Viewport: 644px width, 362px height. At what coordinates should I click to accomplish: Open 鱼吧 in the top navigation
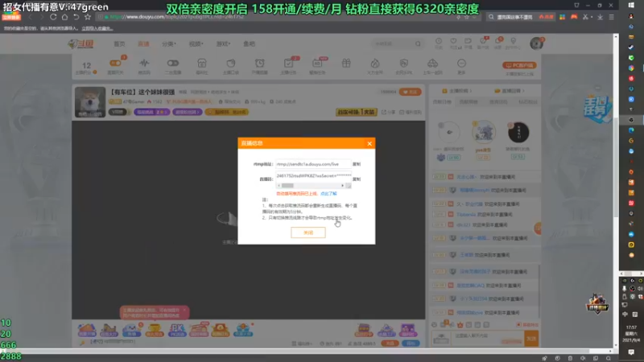[249, 44]
